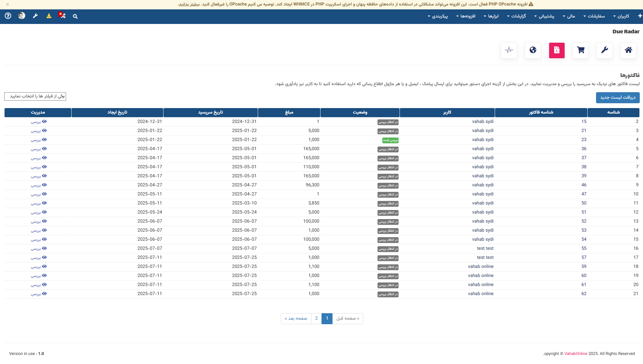643x364 pixels.
Task: Click the yellow download icon in top bar
Action: (x=49, y=16)
